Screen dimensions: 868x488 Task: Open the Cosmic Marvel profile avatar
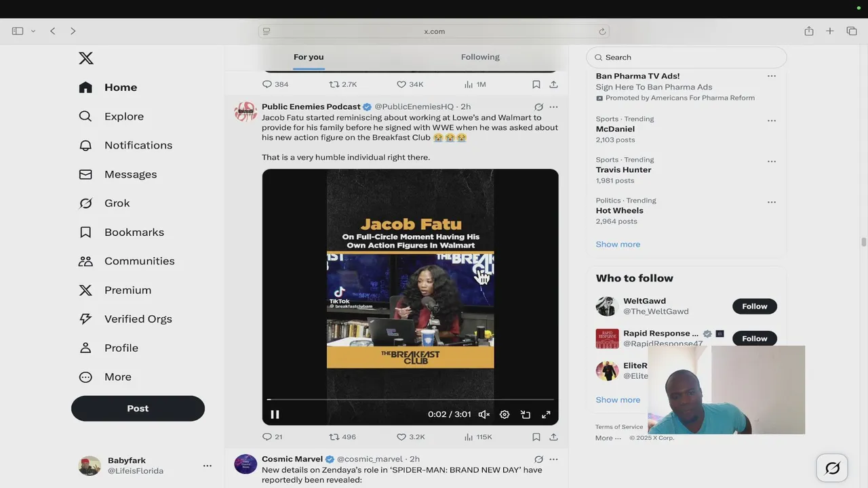[245, 464]
